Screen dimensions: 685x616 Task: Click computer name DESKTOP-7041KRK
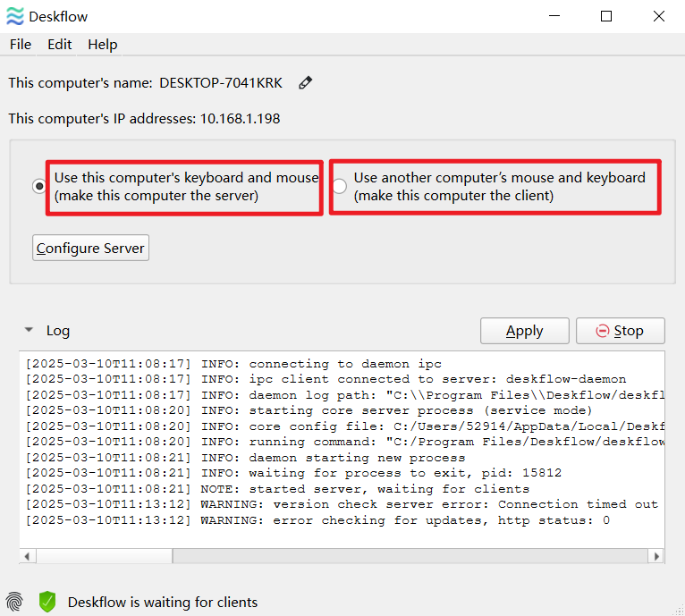[221, 83]
